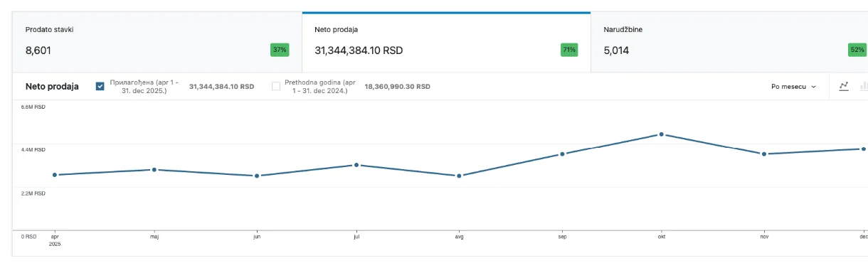Click the maj data point on chart
The width and height of the screenshot is (868, 268).
(x=154, y=170)
